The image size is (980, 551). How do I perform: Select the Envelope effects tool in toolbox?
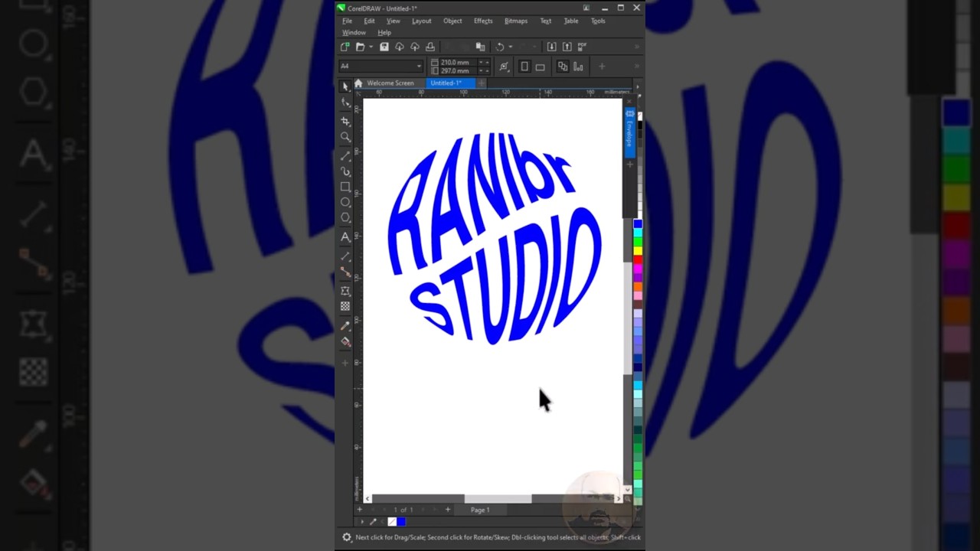click(345, 291)
